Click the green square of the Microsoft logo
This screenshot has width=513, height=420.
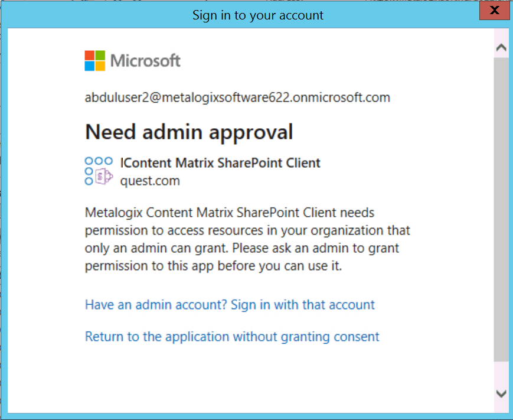click(x=100, y=55)
